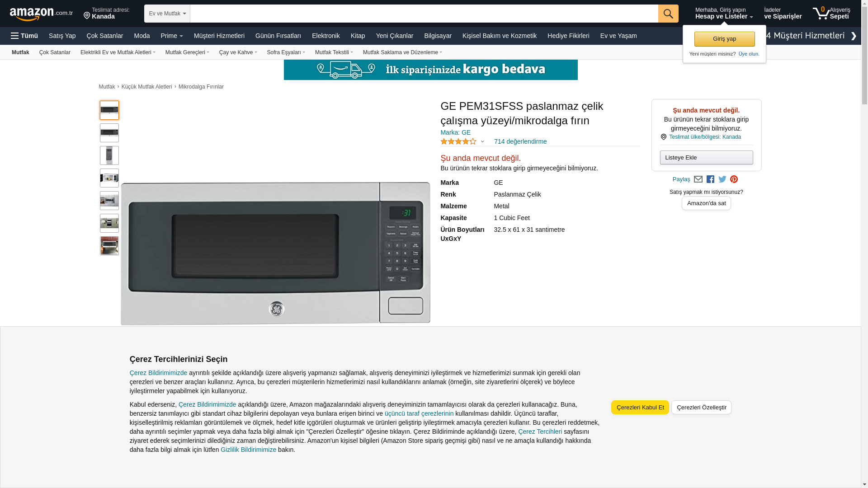Screen dimensions: 868x488
Task: Share product via the email envelope icon
Action: (x=698, y=179)
